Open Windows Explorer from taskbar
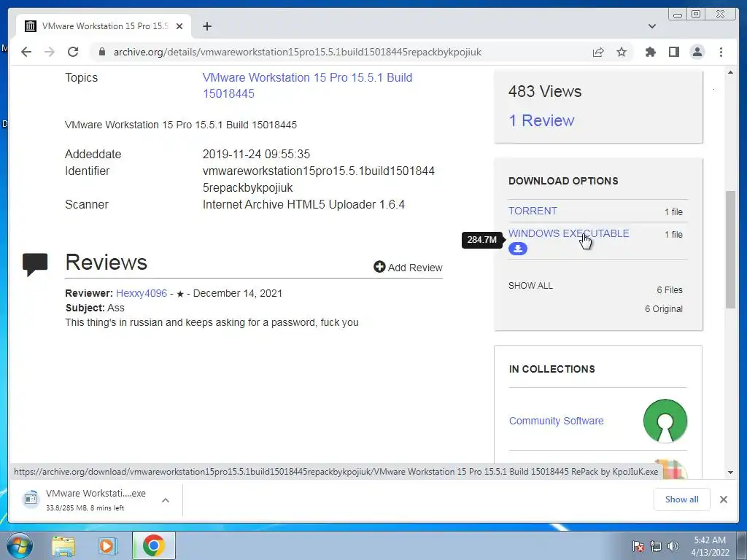The image size is (747, 560). (64, 545)
